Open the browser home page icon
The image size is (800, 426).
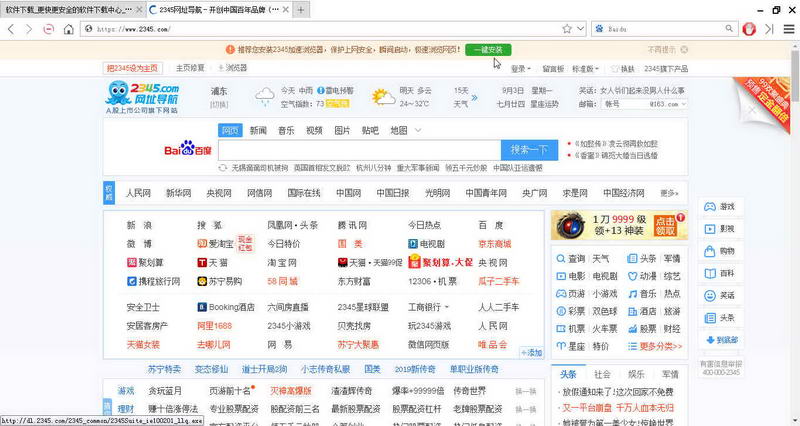click(x=68, y=29)
